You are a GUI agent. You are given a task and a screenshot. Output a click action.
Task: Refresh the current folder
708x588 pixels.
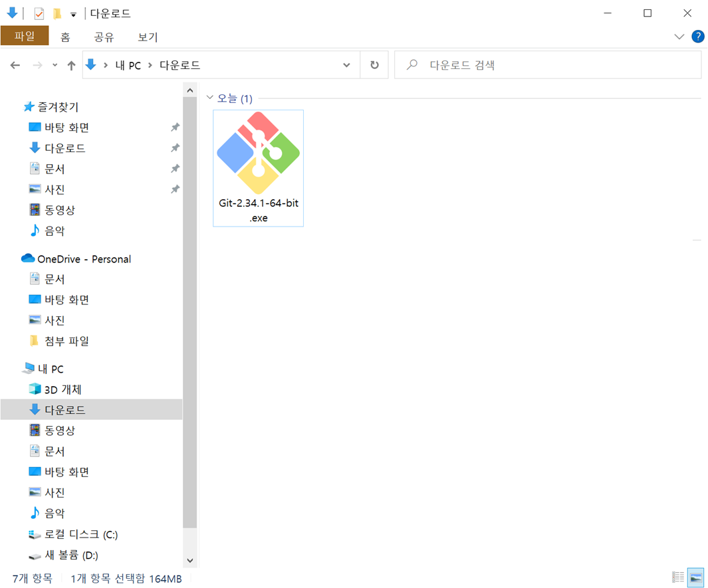click(374, 65)
